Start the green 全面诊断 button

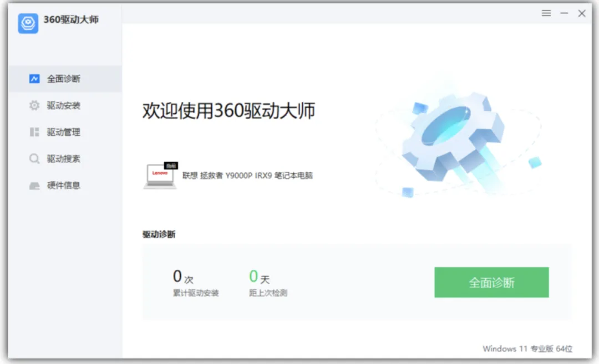pyautogui.click(x=491, y=283)
